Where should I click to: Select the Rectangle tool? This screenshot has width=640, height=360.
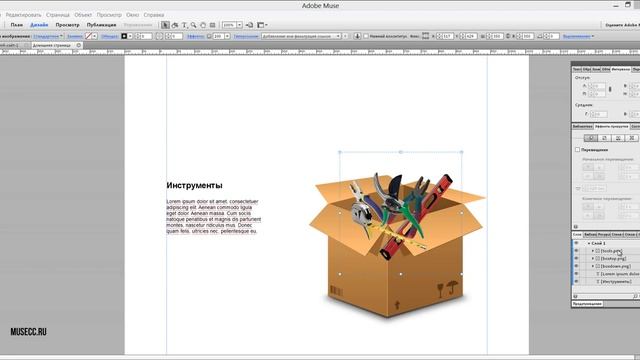pos(212,25)
